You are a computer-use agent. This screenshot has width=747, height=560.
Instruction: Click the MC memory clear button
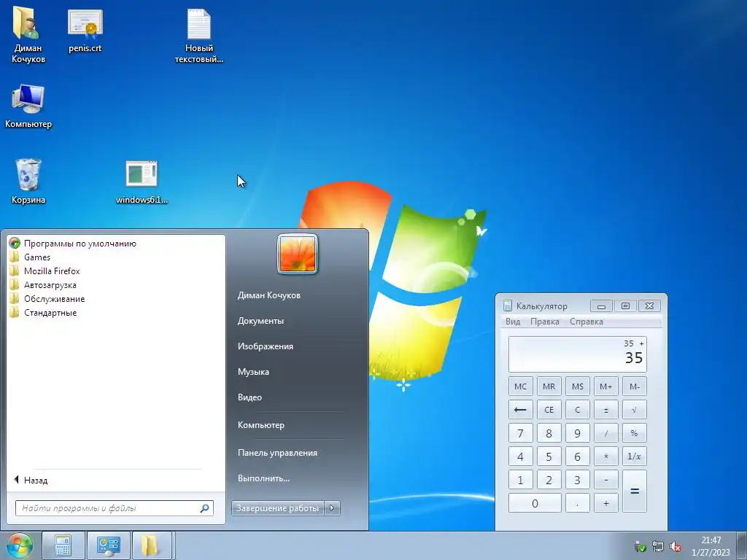point(520,386)
